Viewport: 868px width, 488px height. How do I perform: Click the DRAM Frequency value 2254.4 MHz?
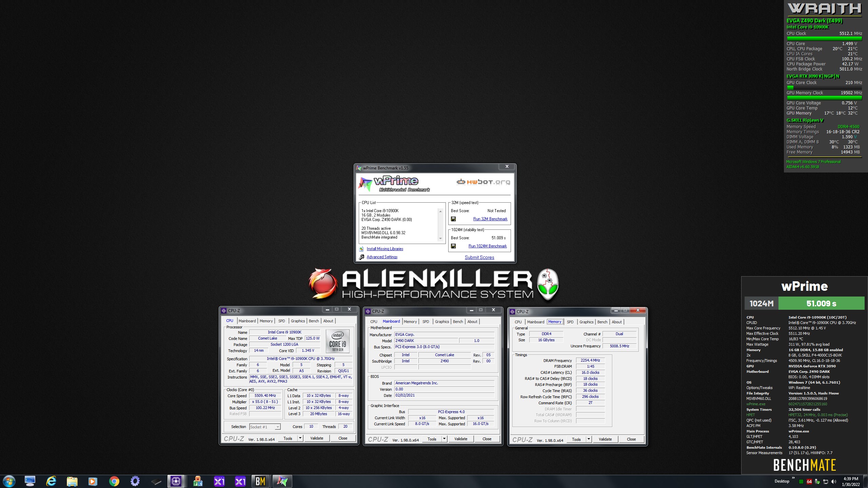pos(590,361)
